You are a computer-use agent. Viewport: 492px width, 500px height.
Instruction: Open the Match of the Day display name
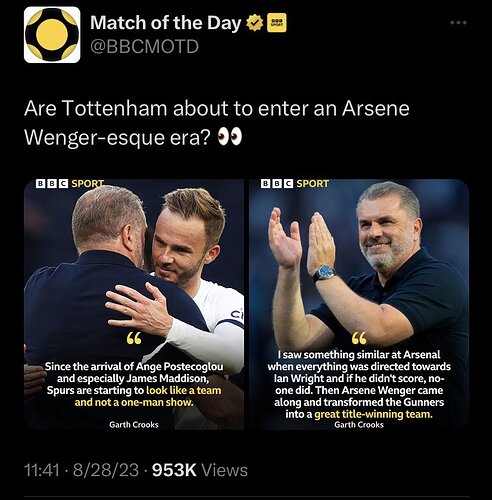165,23
